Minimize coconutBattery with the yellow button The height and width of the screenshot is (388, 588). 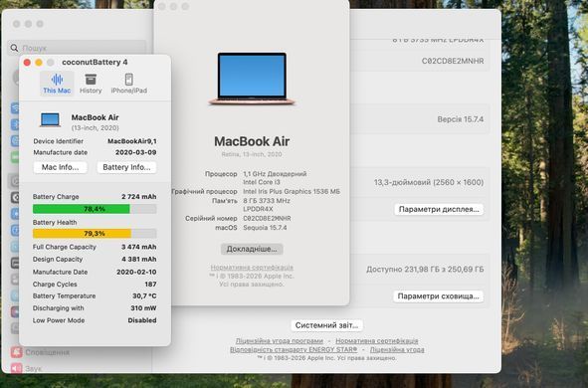coord(39,63)
